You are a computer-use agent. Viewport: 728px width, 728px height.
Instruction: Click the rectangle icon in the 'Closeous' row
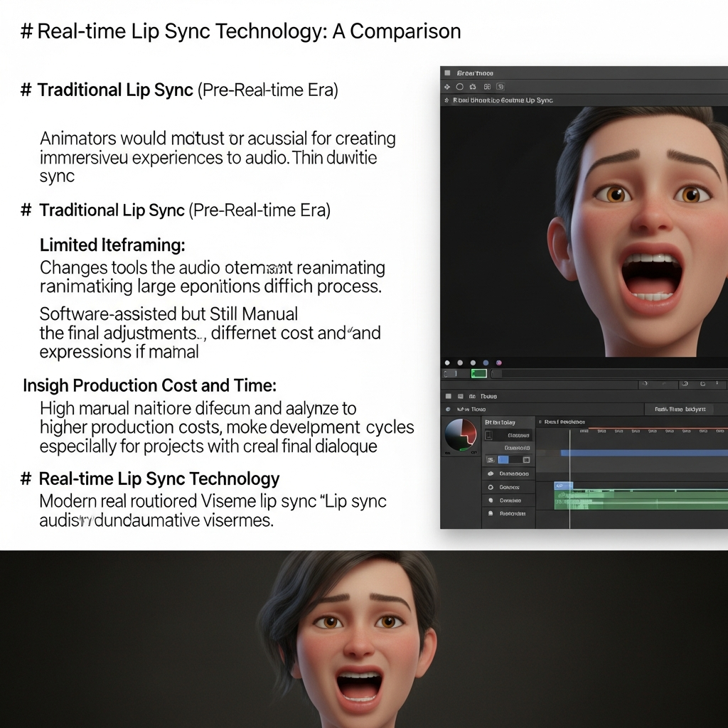point(489,436)
